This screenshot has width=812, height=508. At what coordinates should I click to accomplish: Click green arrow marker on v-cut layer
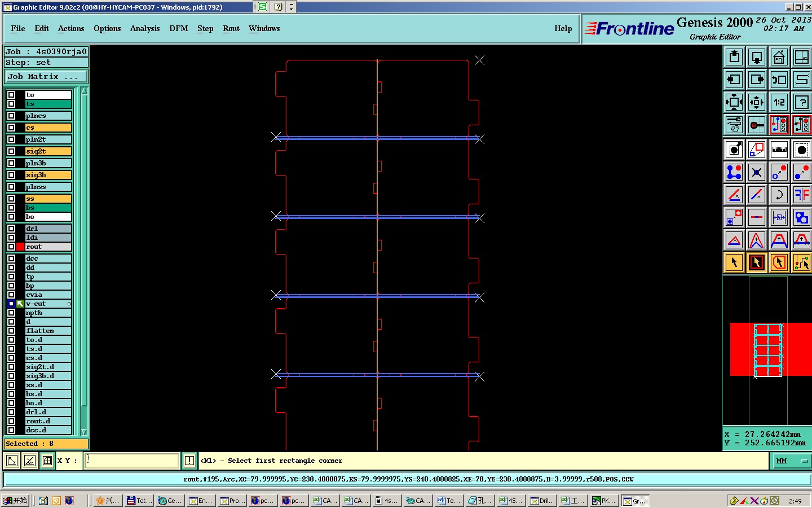pos(20,304)
